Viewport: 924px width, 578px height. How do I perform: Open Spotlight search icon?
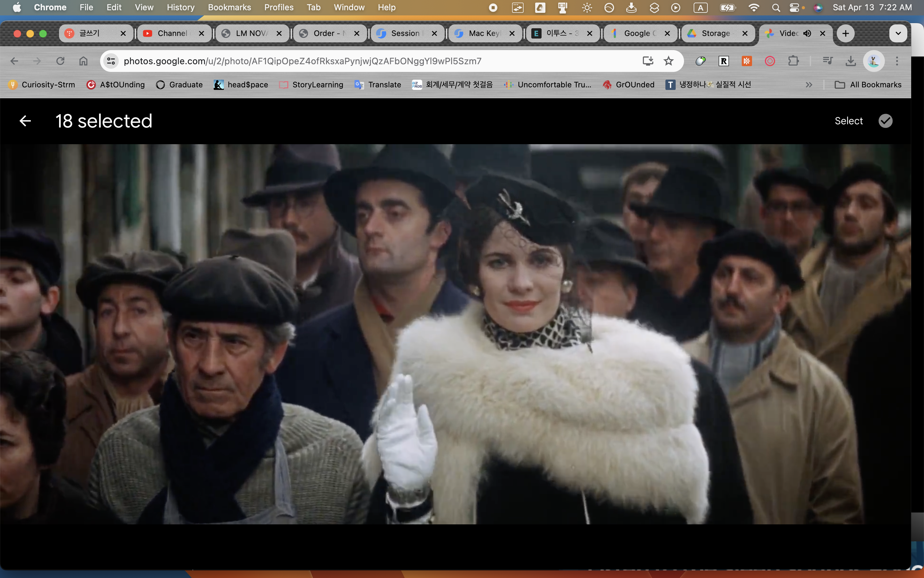point(775,7)
